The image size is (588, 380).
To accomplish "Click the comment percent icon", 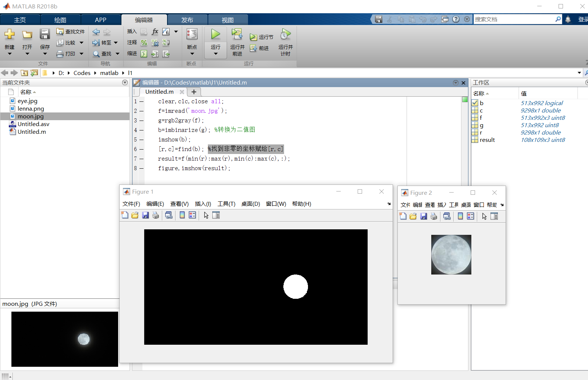I will tap(144, 43).
